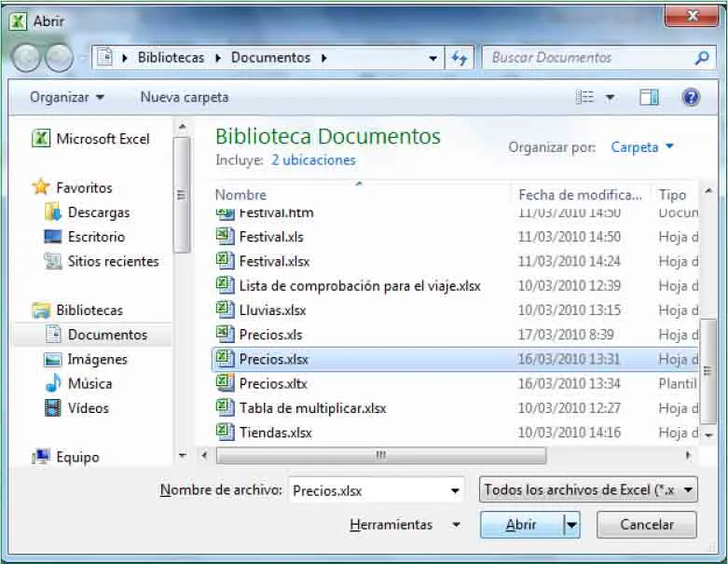
Task: Open the Escritorio folder
Action: (95, 237)
